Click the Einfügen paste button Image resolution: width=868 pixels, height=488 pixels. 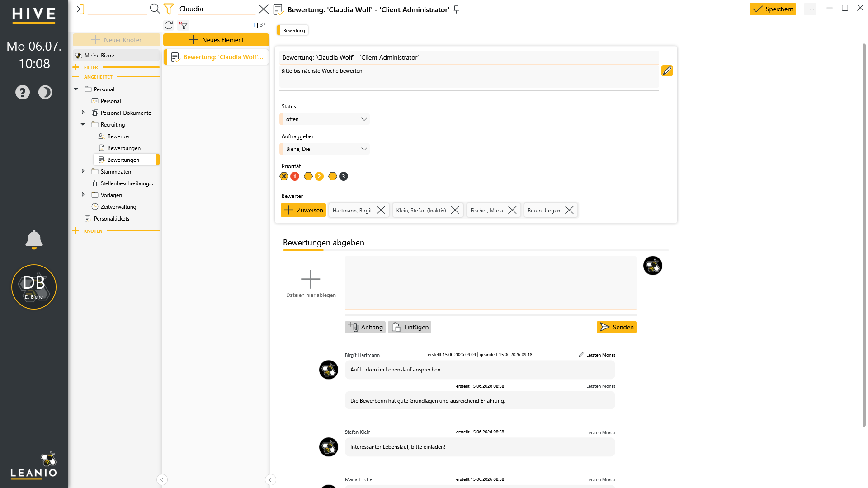coord(410,327)
